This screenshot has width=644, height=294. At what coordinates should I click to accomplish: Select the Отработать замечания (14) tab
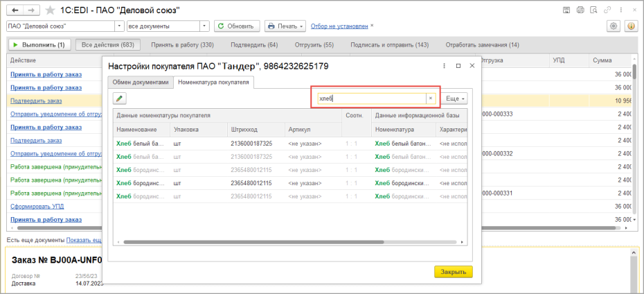(482, 45)
